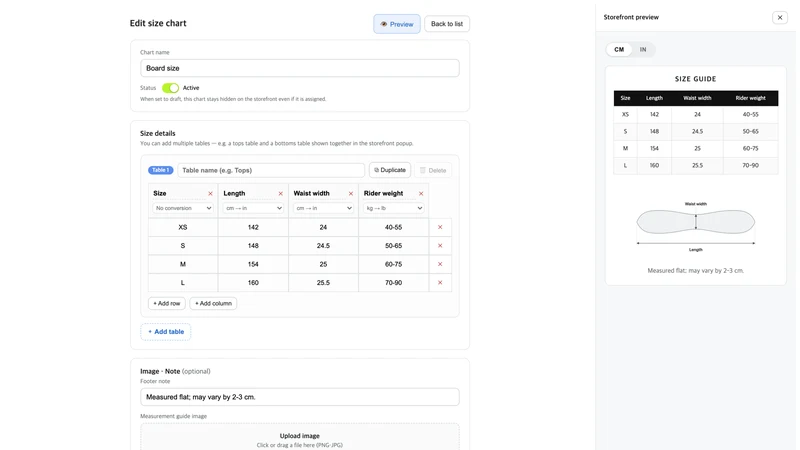The image size is (800, 450).
Task: Go back to list
Action: click(447, 24)
